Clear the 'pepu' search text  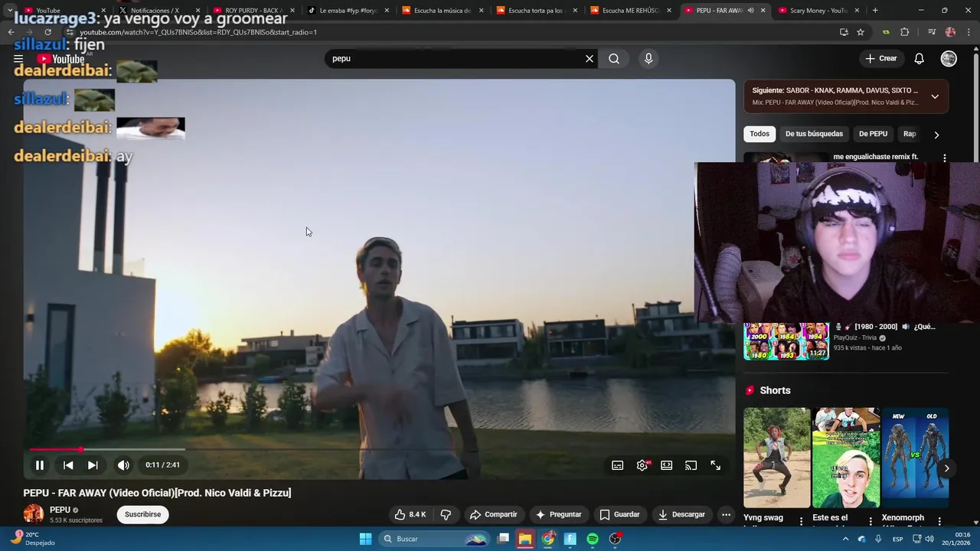590,59
